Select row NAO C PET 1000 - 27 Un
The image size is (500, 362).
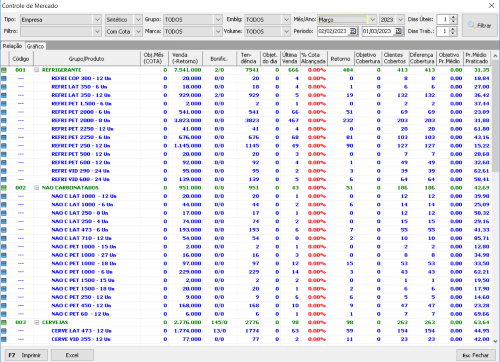pyautogui.click(x=246, y=255)
